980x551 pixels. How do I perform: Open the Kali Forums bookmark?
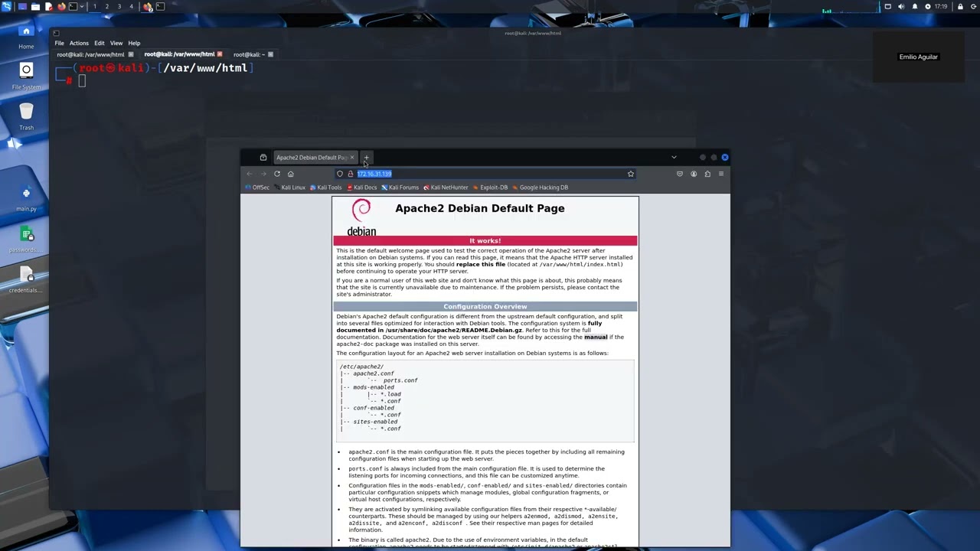400,187
